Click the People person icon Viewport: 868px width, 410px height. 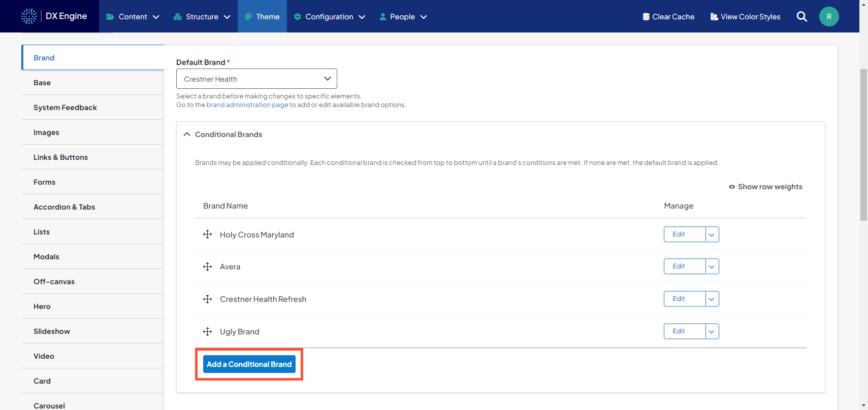pyautogui.click(x=383, y=17)
